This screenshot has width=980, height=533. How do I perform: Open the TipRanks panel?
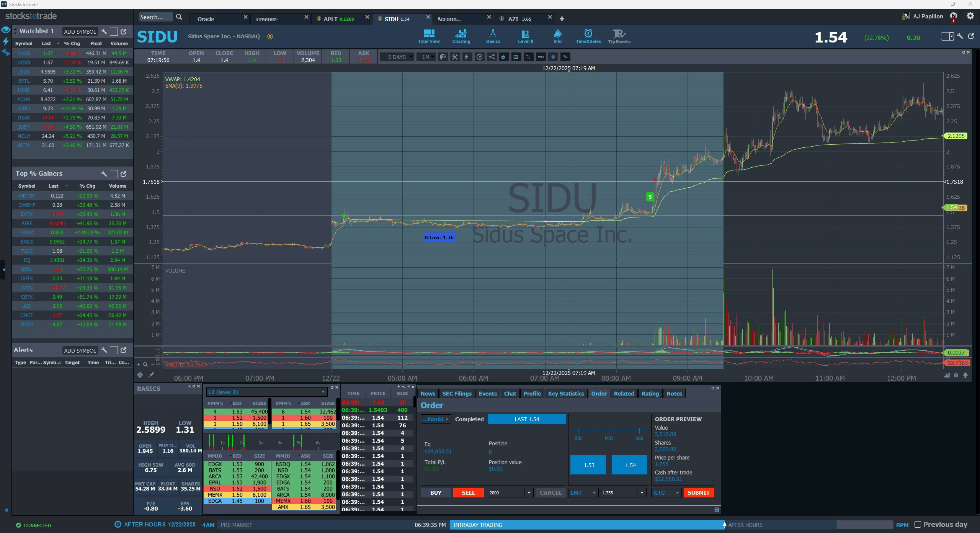point(619,36)
